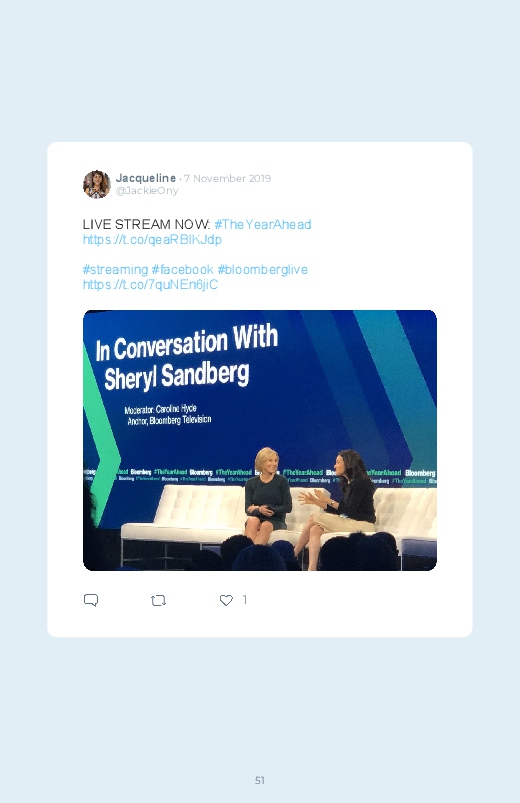Click the Anchor, Bloomberg Television line

tap(169, 420)
